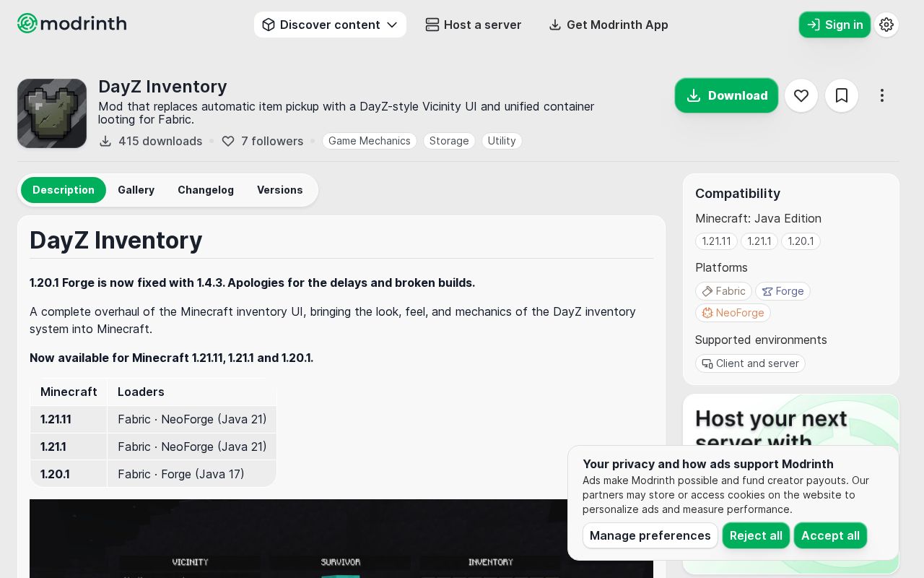The image size is (924, 578).
Task: Open Get Modrinth App link
Action: tap(608, 25)
